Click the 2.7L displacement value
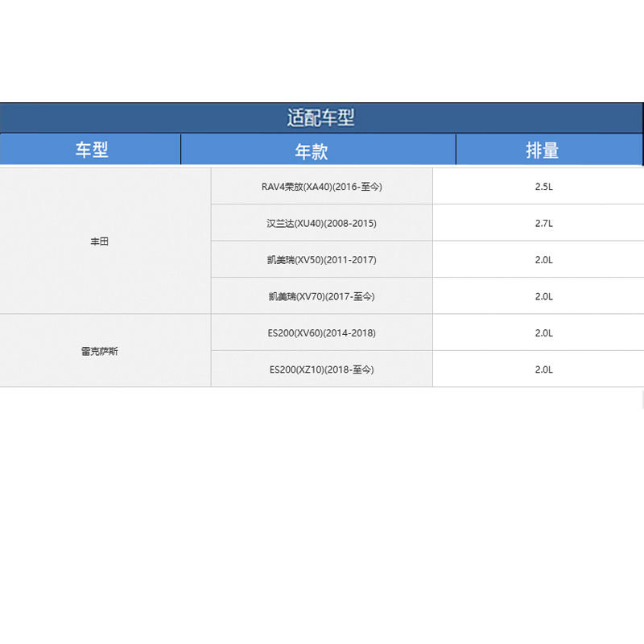The image size is (644, 644). click(x=543, y=223)
